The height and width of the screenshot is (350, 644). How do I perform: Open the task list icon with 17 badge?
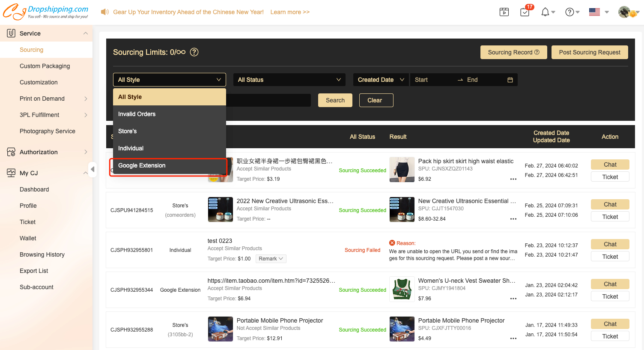coord(525,12)
